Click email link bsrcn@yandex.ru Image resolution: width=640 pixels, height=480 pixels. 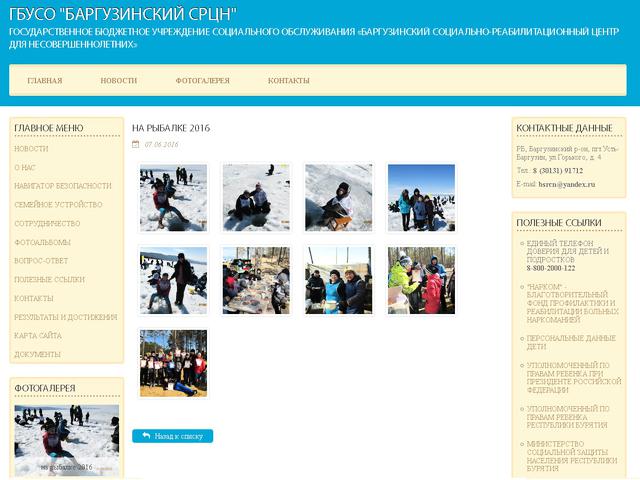[567, 184]
